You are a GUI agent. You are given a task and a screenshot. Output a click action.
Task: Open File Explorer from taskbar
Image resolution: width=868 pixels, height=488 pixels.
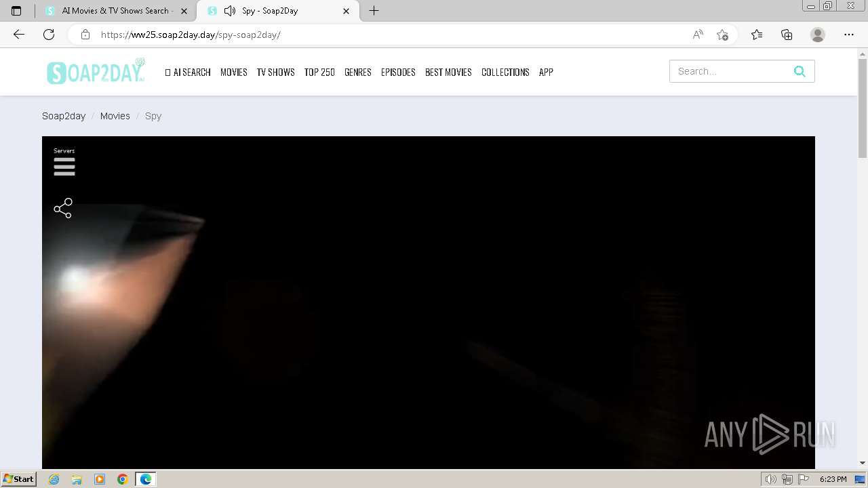tap(77, 479)
